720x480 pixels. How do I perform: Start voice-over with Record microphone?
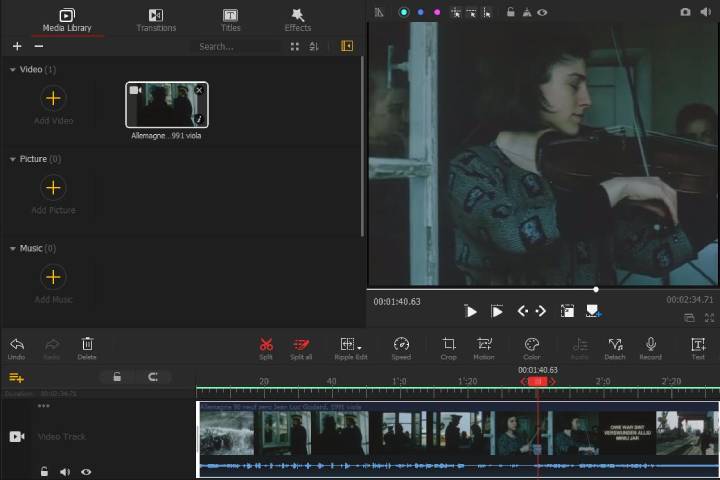pos(651,344)
